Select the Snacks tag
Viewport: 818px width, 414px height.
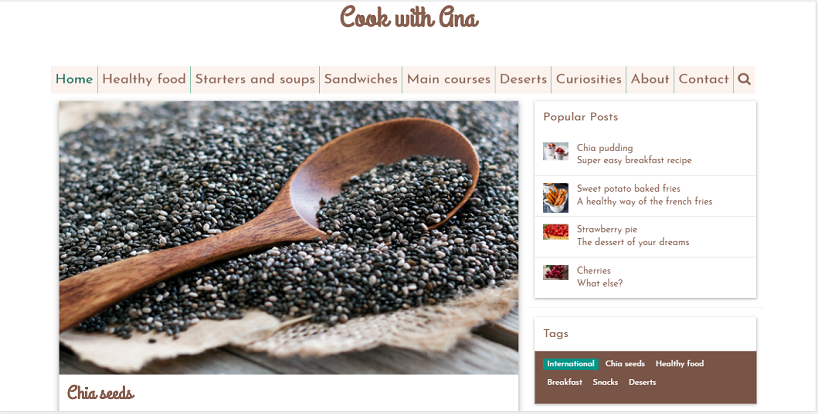point(605,382)
